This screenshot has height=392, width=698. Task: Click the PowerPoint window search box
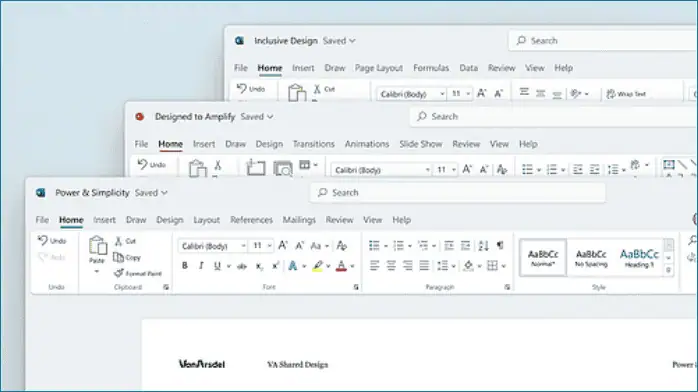click(x=553, y=117)
